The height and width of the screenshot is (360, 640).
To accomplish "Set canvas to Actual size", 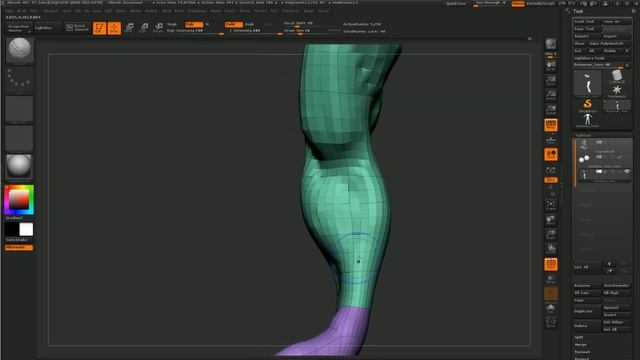I will 551,95.
